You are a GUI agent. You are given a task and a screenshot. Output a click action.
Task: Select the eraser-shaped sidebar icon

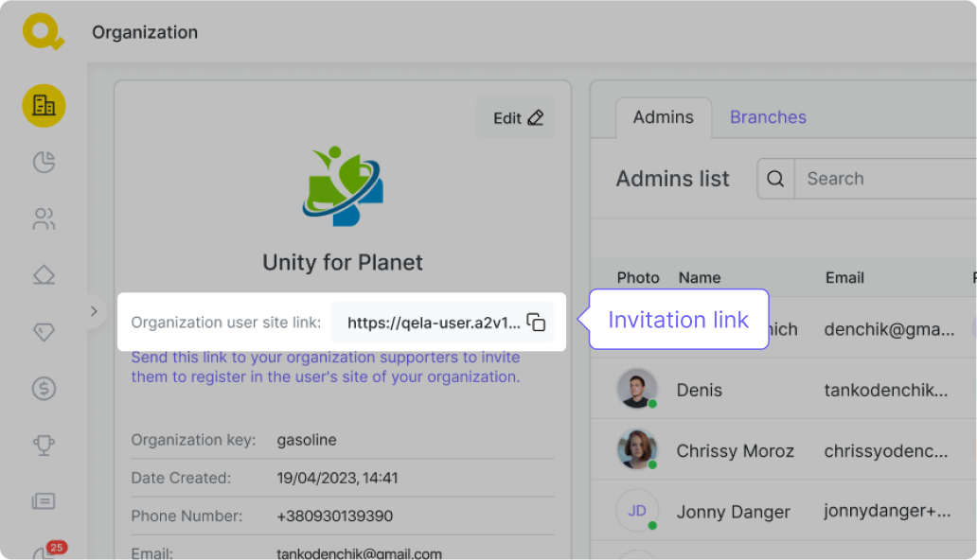(x=44, y=276)
